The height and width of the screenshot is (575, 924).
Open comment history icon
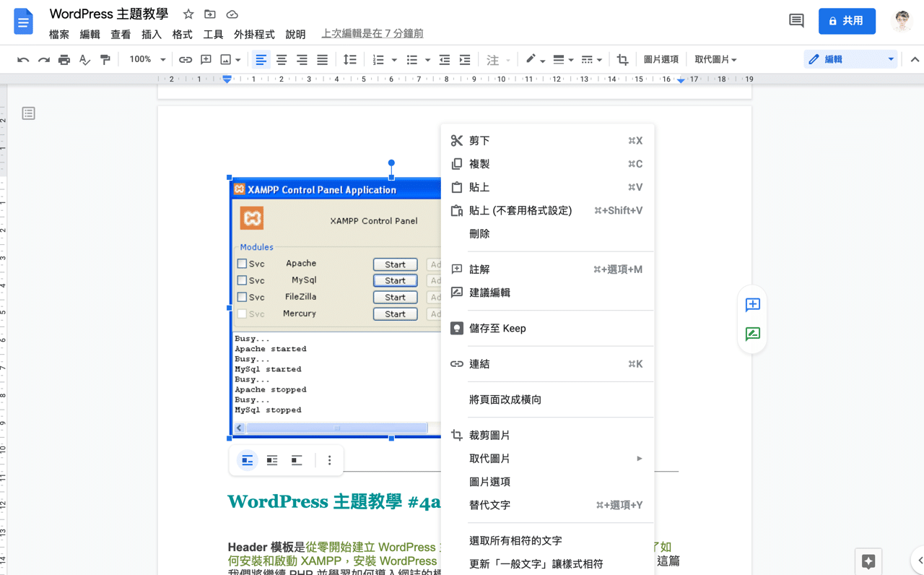tap(796, 21)
